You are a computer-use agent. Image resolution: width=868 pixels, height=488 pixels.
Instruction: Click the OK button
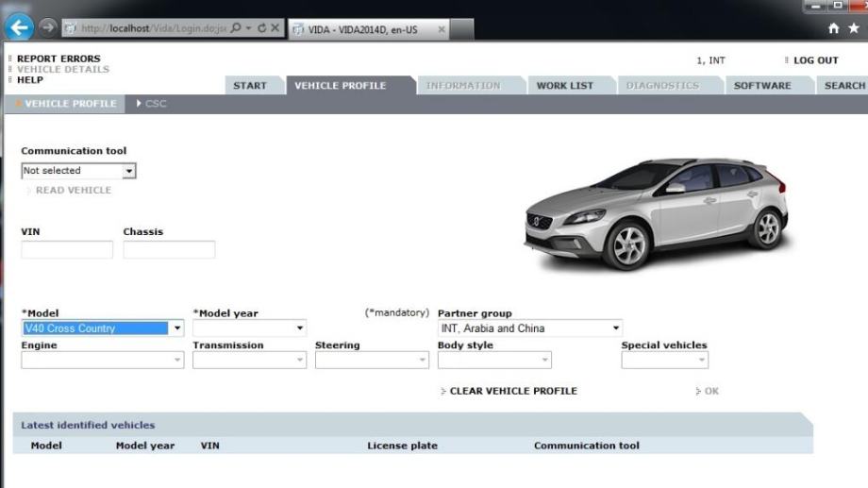click(x=710, y=391)
